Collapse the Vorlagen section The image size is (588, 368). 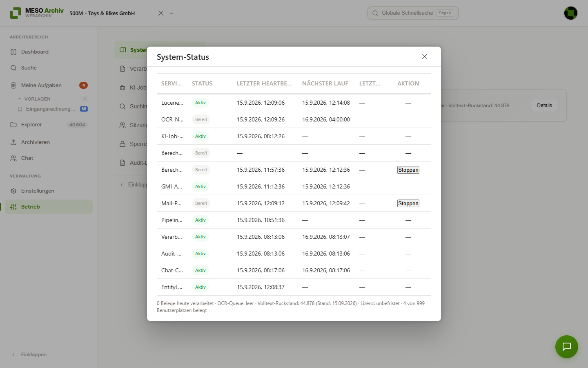coord(20,99)
